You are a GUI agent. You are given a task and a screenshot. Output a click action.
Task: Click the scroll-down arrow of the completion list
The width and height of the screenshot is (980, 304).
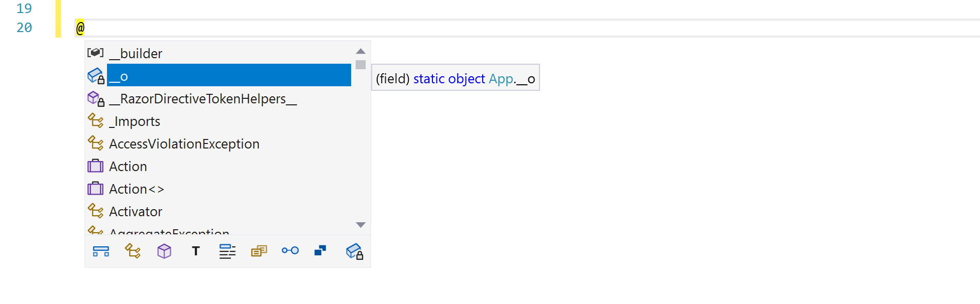pos(360,225)
